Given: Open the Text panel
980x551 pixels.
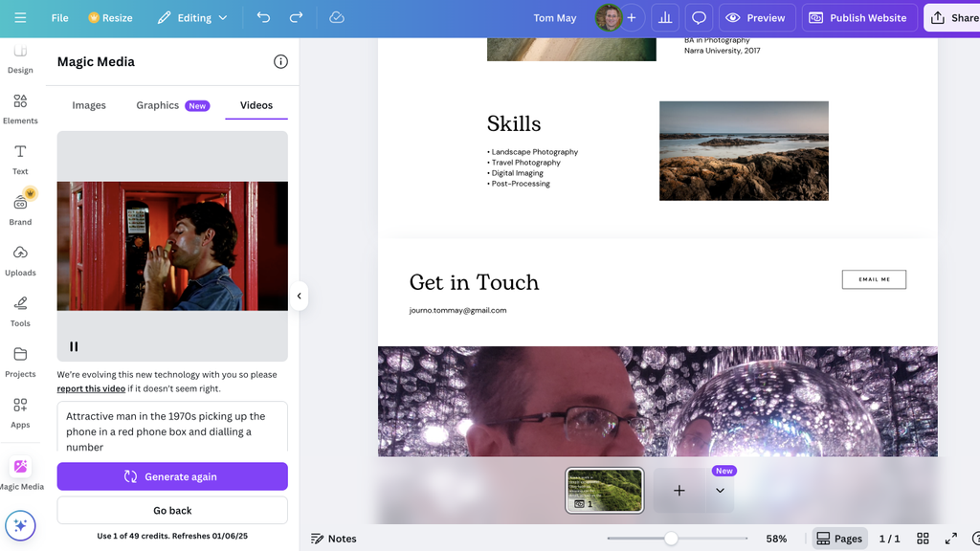Looking at the screenshot, I should pos(19,159).
